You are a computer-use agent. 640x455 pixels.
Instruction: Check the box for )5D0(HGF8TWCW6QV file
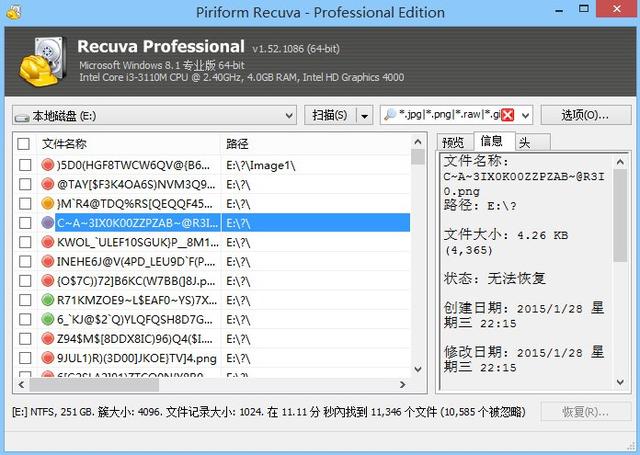[x=25, y=165]
